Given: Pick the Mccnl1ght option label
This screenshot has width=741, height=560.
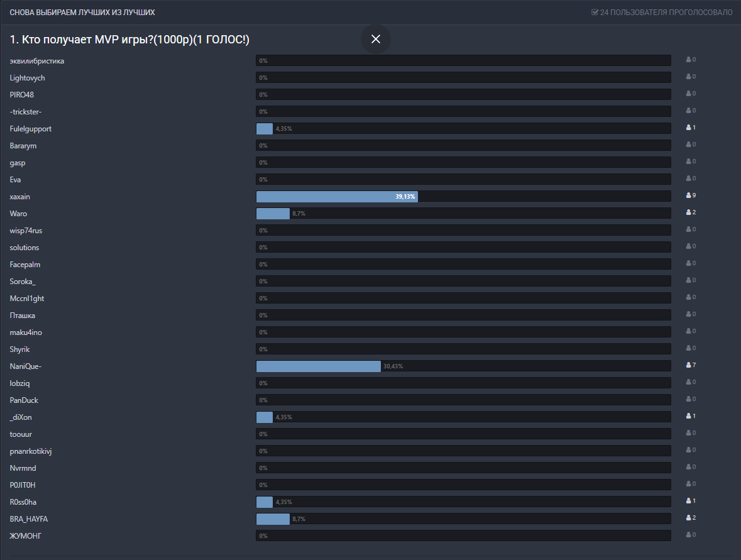Looking at the screenshot, I should [27, 299].
